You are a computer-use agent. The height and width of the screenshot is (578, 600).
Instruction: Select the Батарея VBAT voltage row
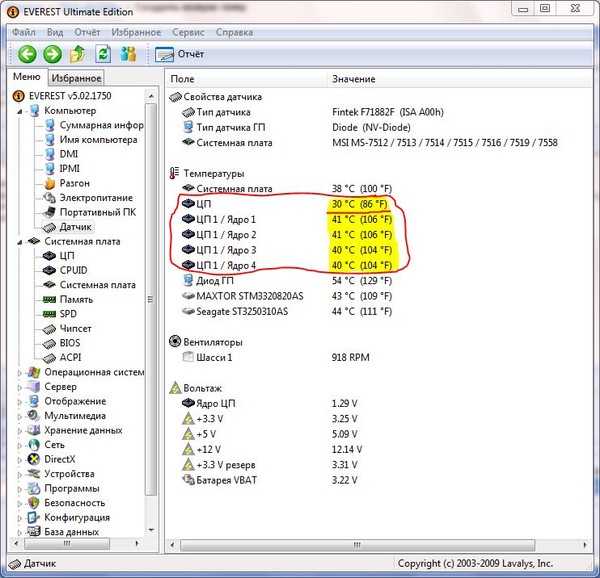pyautogui.click(x=270, y=480)
